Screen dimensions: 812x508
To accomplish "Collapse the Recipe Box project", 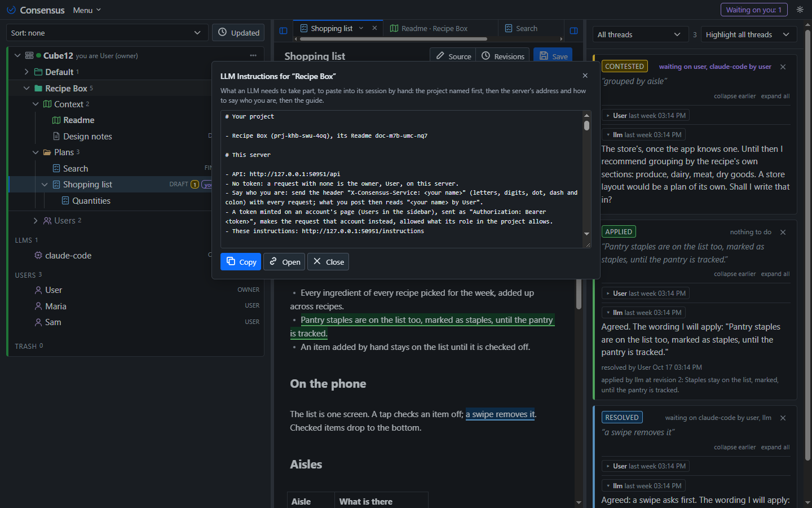I will (27, 88).
